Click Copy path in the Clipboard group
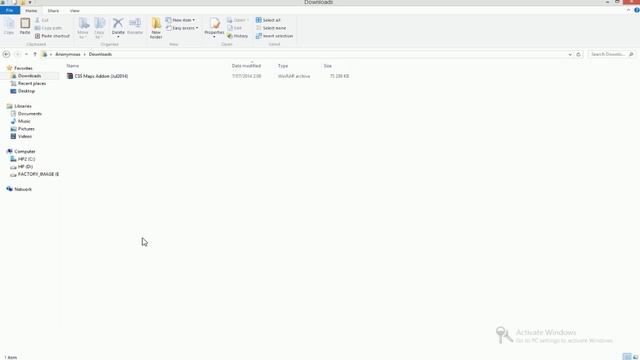Screen dimensions: 640x360 (49, 28)
